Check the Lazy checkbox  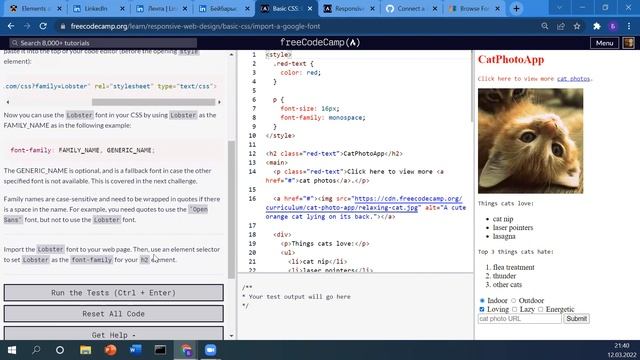coord(514,309)
